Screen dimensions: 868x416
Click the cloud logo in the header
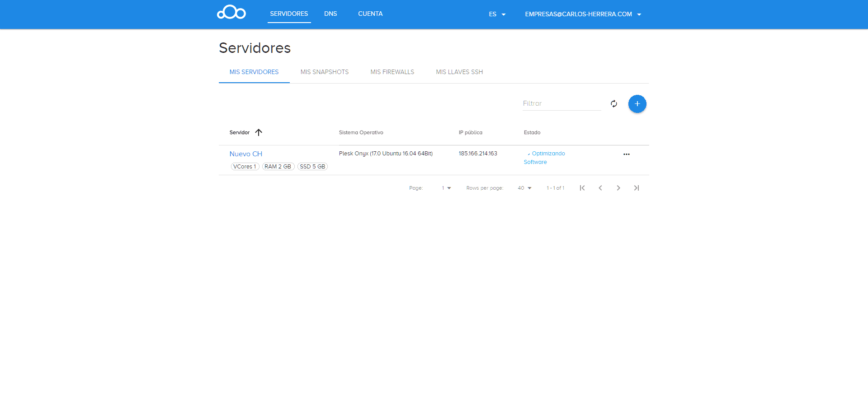coord(231,13)
